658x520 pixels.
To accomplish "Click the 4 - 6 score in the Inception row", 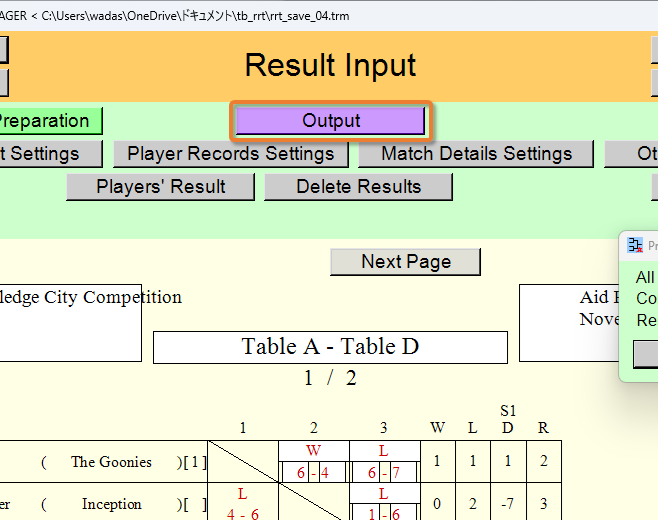I will pos(243,514).
